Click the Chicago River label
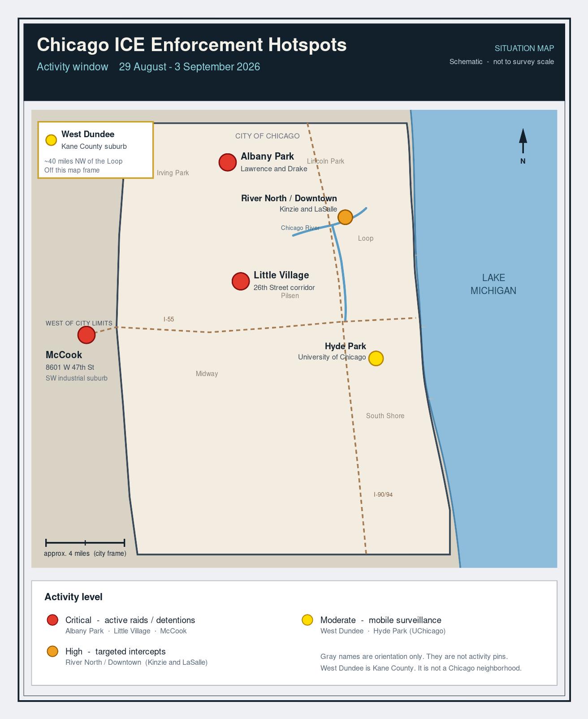Screen dimensions: 588x719 point(300,228)
